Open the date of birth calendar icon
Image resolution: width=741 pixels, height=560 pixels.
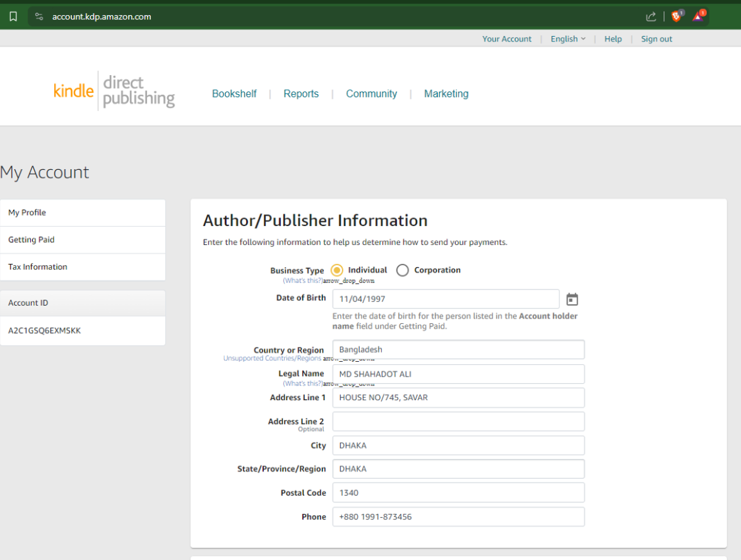pyautogui.click(x=572, y=299)
